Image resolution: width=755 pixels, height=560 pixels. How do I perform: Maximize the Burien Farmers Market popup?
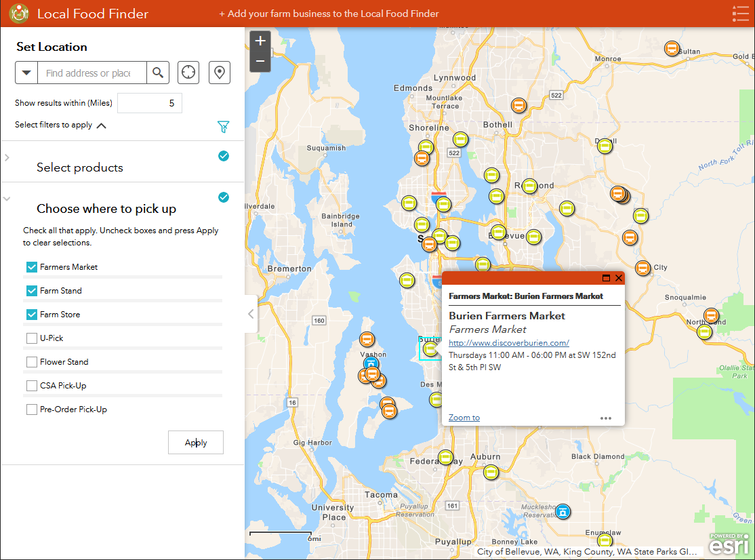coord(606,278)
